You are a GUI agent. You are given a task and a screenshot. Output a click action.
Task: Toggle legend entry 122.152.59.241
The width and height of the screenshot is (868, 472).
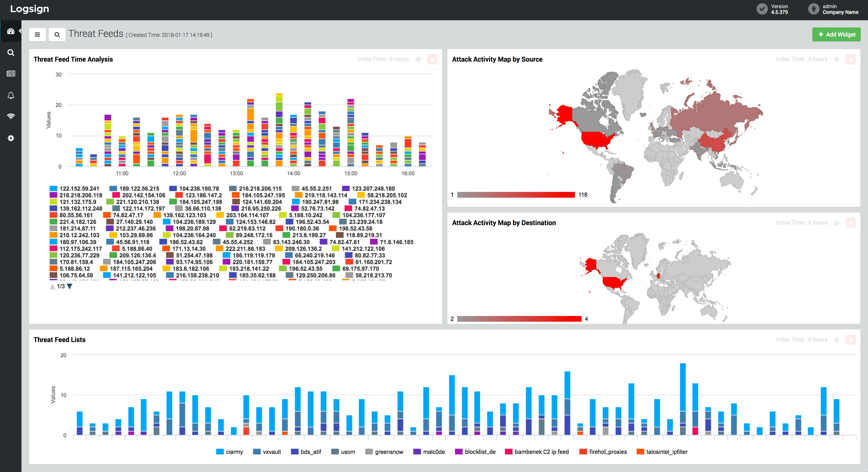click(x=74, y=189)
